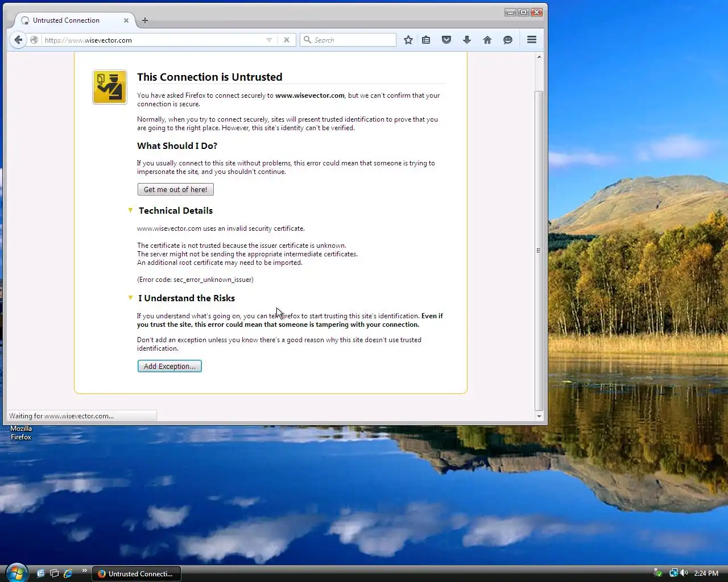Go to Firefox home page icon

[x=487, y=40]
